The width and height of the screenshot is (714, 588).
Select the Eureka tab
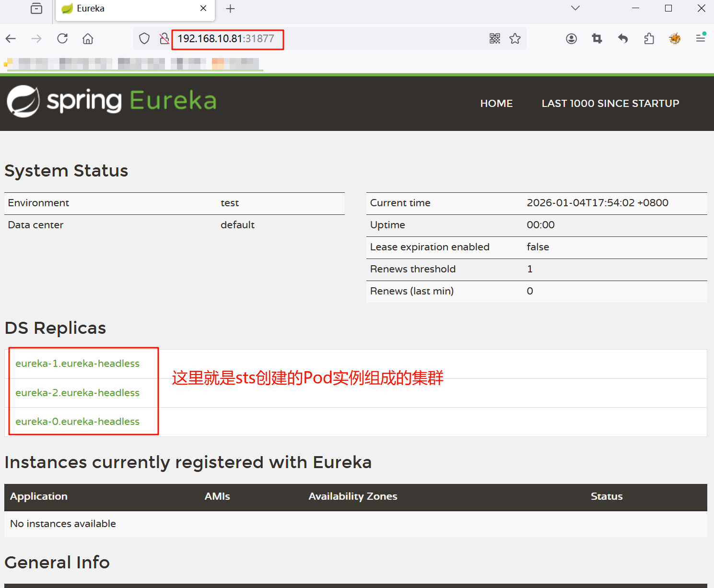[135, 9]
